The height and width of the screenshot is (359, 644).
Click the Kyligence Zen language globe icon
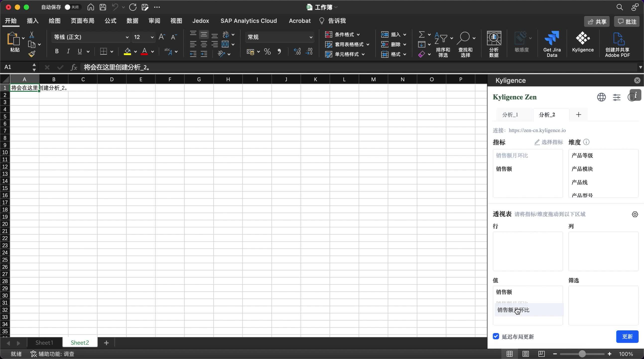click(x=601, y=97)
